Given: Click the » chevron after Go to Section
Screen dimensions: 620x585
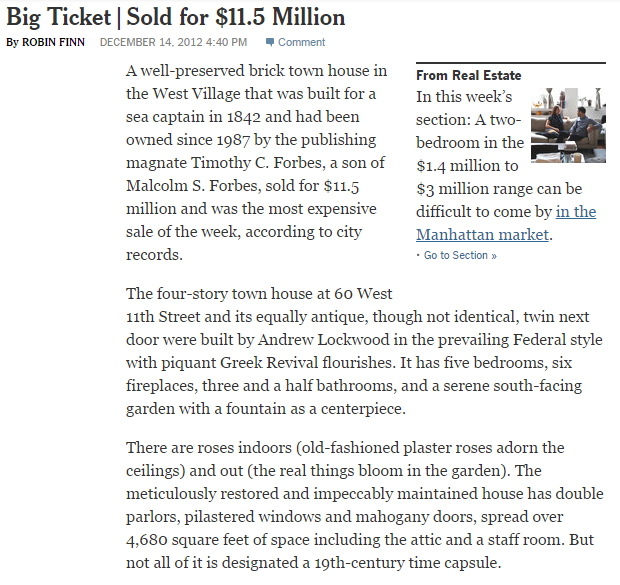Looking at the screenshot, I should (x=493, y=256).
